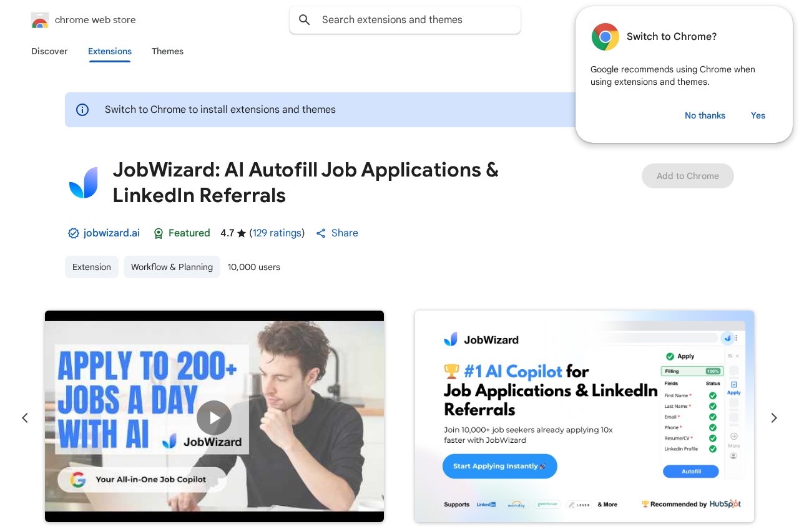Click the search magnifier icon
This screenshot has width=799, height=532.
point(305,19)
